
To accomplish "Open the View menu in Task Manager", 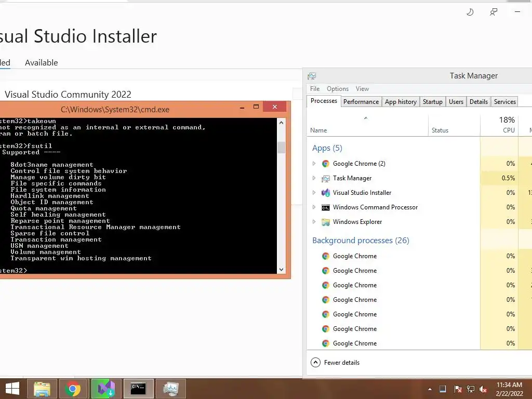I will 362,89.
